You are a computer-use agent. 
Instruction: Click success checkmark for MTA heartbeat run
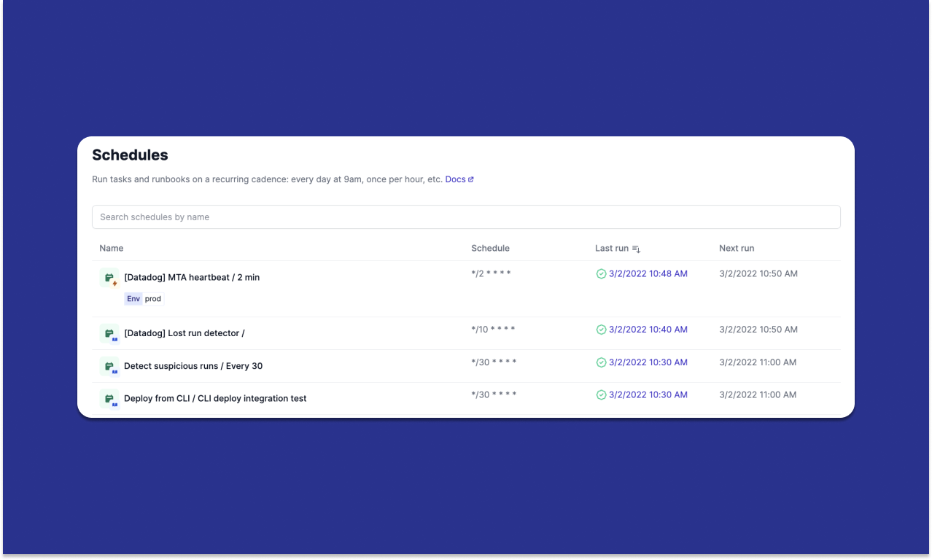(601, 274)
